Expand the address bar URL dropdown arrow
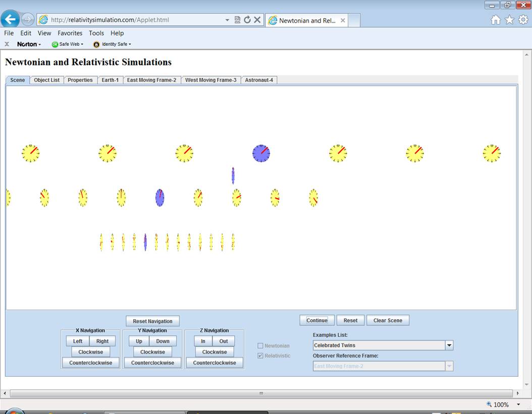 (227, 20)
